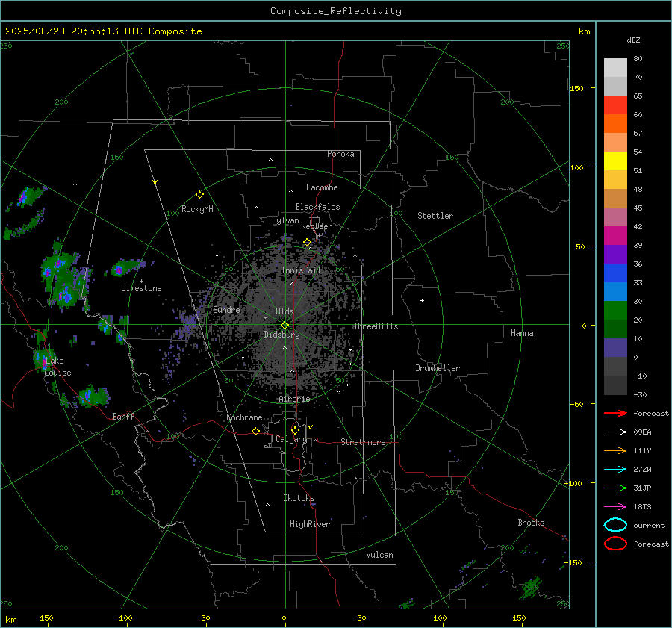672x628 pixels.
Task: Click the Olds town label
Action: pyautogui.click(x=284, y=311)
